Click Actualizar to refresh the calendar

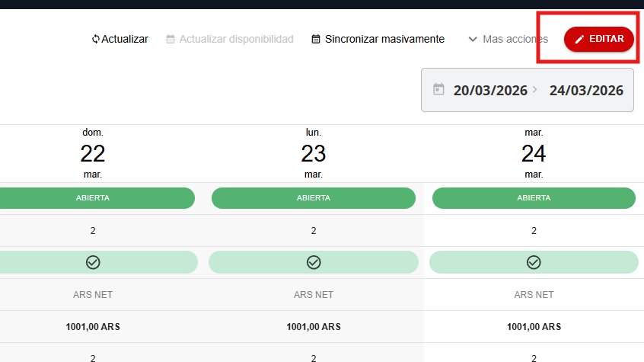[125, 39]
